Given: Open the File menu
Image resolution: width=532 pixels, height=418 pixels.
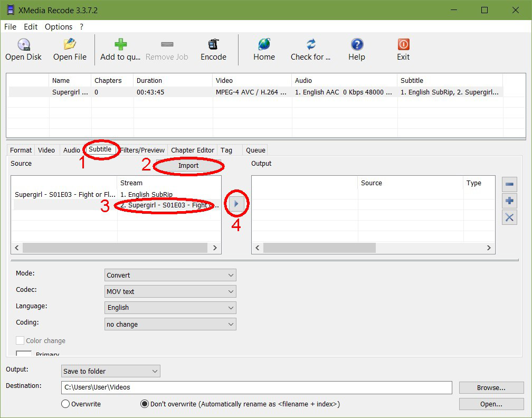Looking at the screenshot, I should point(10,27).
